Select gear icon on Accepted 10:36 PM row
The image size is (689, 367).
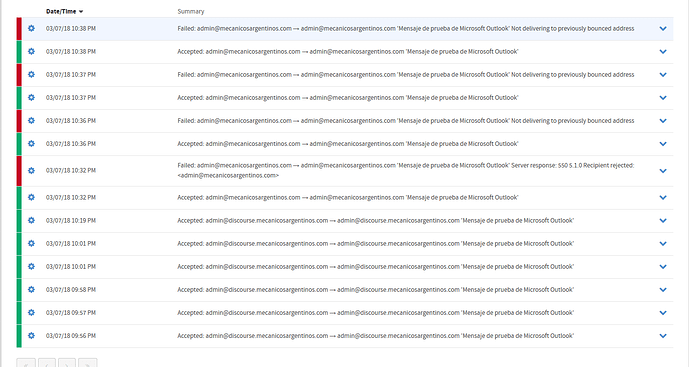[31, 144]
